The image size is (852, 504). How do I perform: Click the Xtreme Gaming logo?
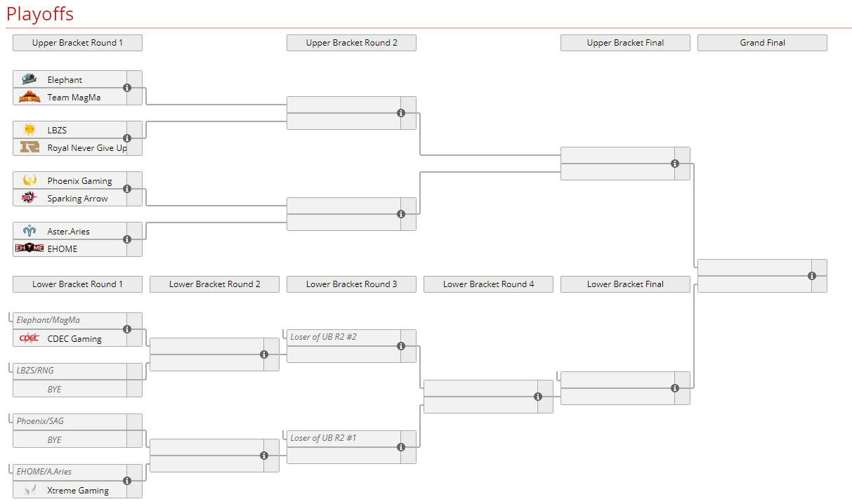click(30, 490)
